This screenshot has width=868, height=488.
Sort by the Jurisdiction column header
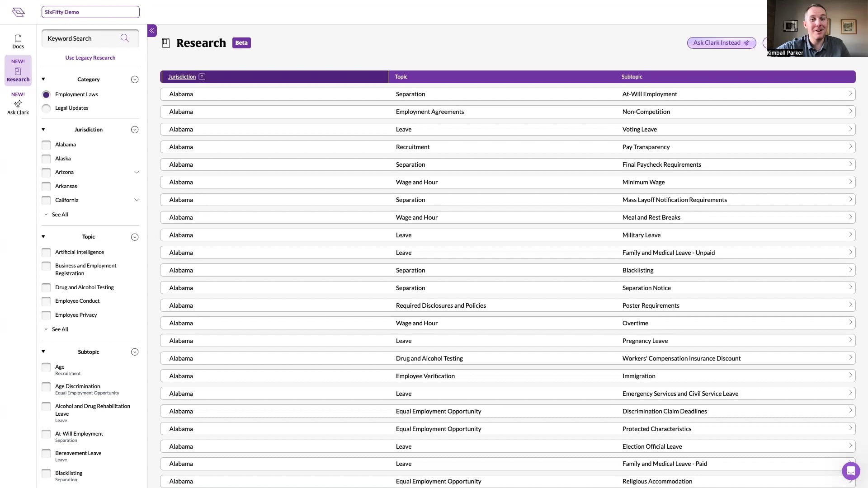tap(182, 77)
